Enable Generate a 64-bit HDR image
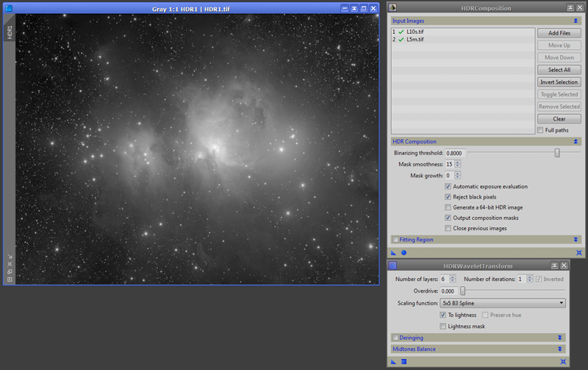Screen dimensions: 588x370 pyautogui.click(x=448, y=207)
